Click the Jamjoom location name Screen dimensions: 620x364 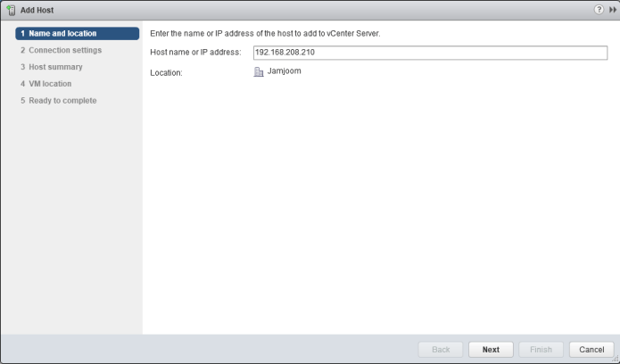pyautogui.click(x=284, y=70)
